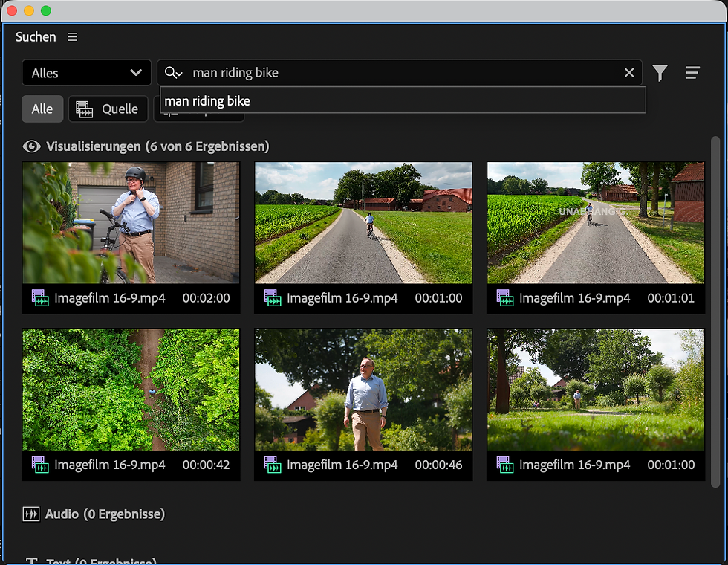The height and width of the screenshot is (565, 728).
Task: Click the Audio waveform section icon
Action: pyautogui.click(x=31, y=514)
